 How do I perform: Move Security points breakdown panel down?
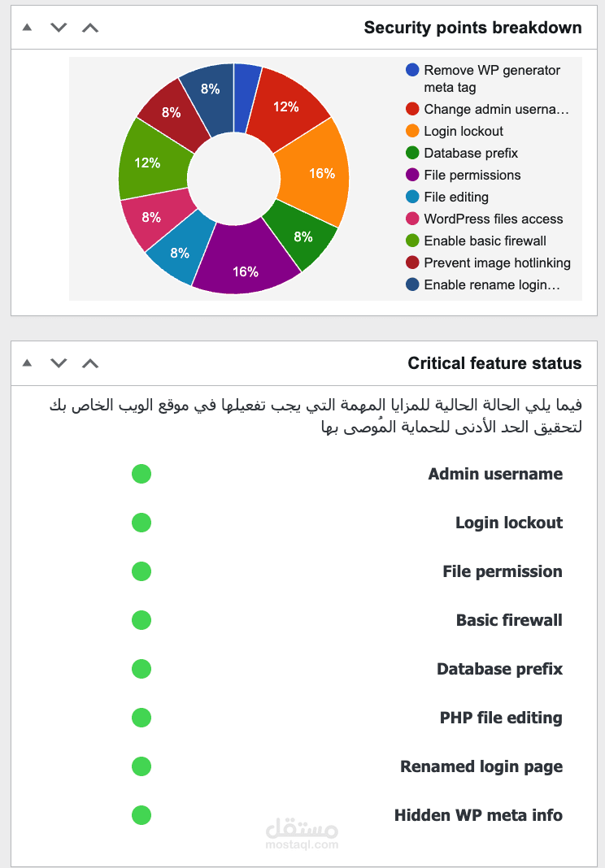pos(59,28)
